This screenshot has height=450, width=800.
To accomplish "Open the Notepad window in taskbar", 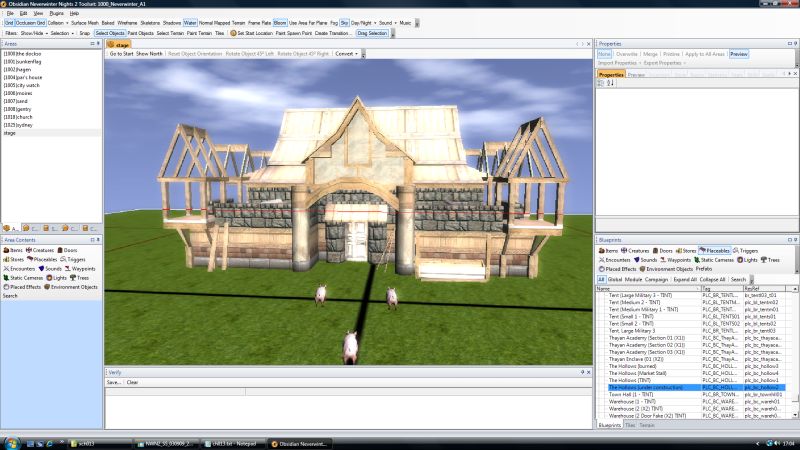I will click(x=233, y=444).
